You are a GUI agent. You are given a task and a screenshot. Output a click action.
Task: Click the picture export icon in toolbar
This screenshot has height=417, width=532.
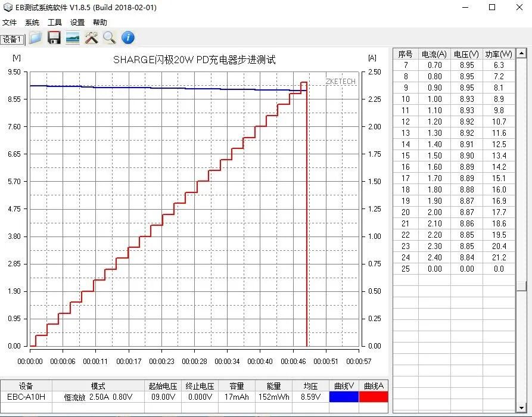[x=73, y=38]
